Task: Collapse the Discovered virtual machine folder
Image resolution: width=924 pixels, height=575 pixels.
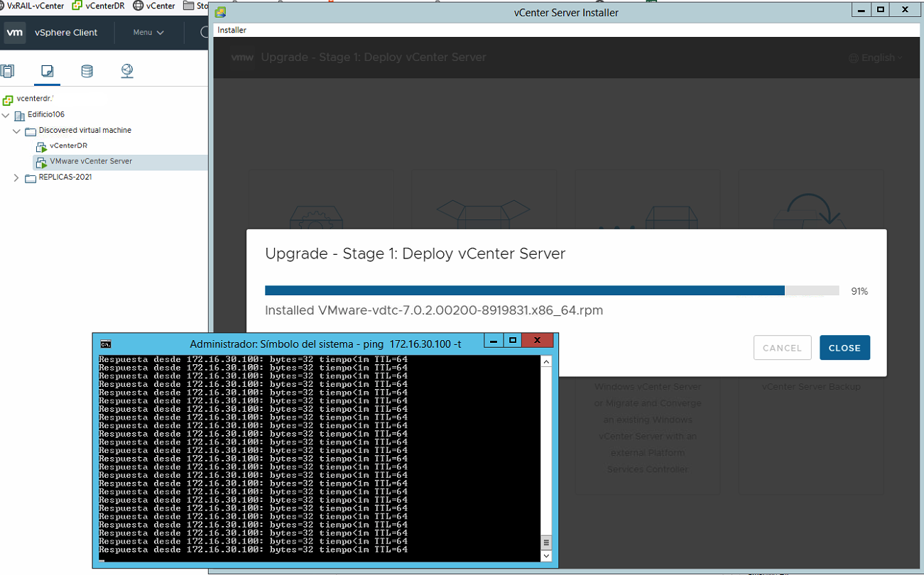Action: 17,131
